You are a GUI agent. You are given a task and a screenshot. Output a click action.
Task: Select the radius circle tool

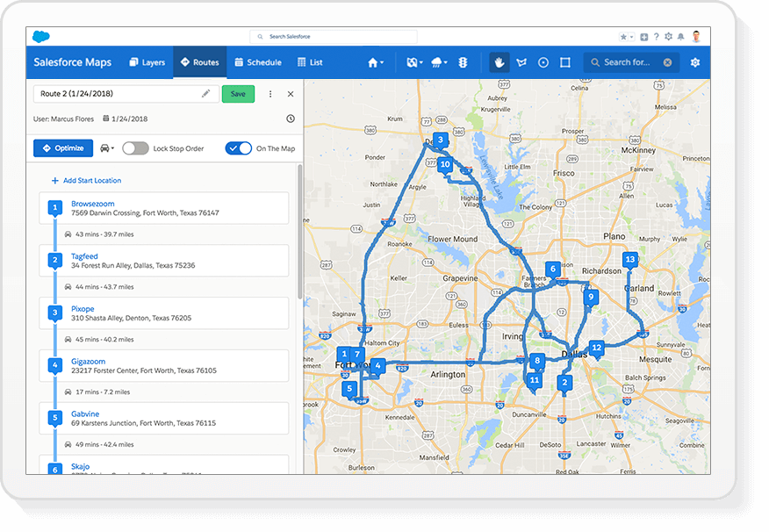tap(544, 62)
